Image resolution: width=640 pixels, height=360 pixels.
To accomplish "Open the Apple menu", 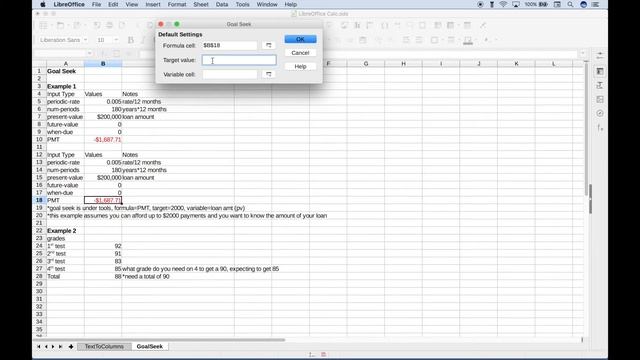I will pos(42,4).
